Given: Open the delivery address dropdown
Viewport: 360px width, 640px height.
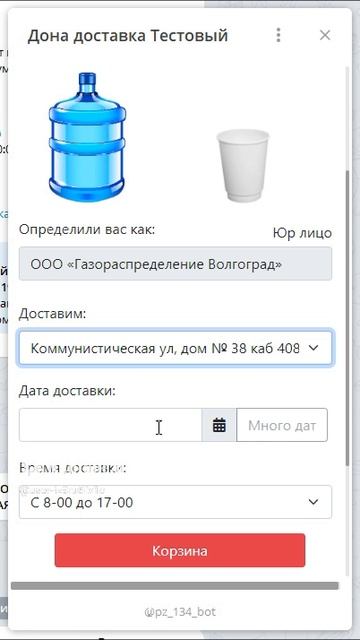Looking at the screenshot, I should (175, 348).
